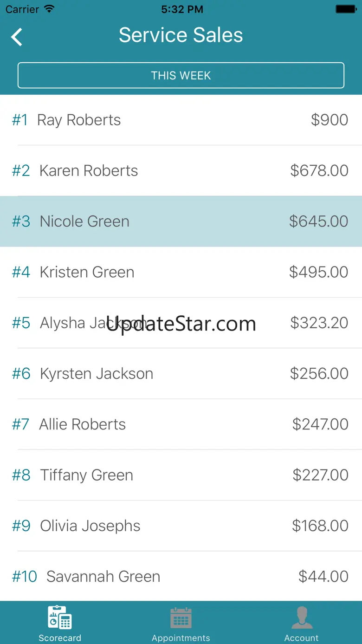Open the Account profile icon
This screenshot has width=362, height=644.
(x=302, y=617)
